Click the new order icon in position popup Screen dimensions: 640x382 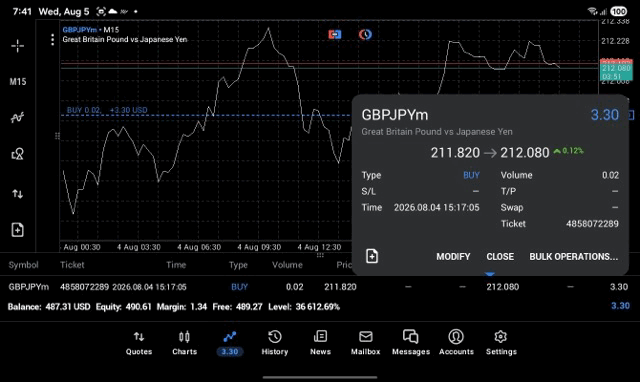pos(372,256)
